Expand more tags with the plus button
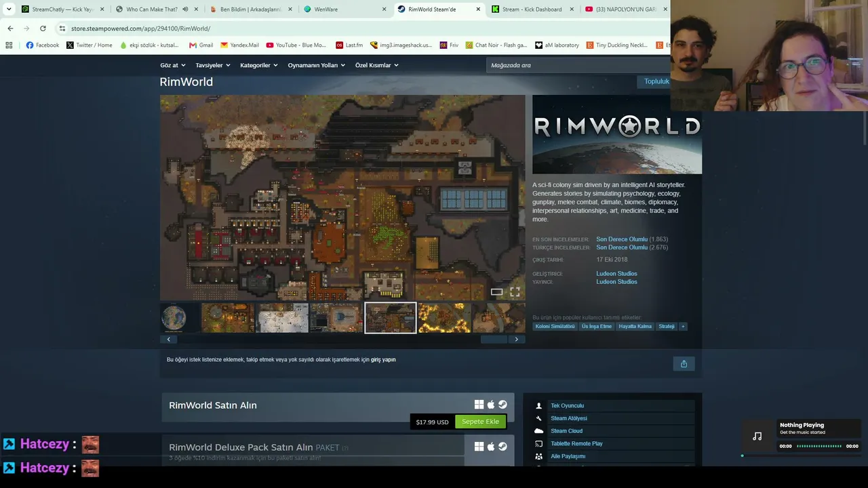Image resolution: width=868 pixels, height=488 pixels. 683,327
